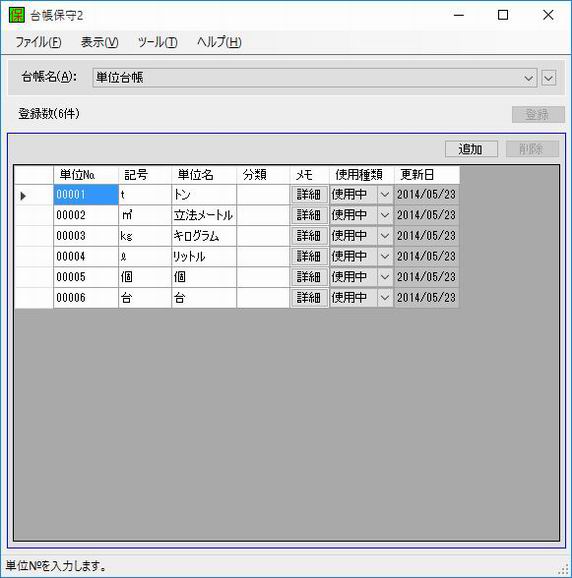Expand 使用種類 dropdown for row 00002
Viewport: 572px width, 578px height.
(x=385, y=215)
